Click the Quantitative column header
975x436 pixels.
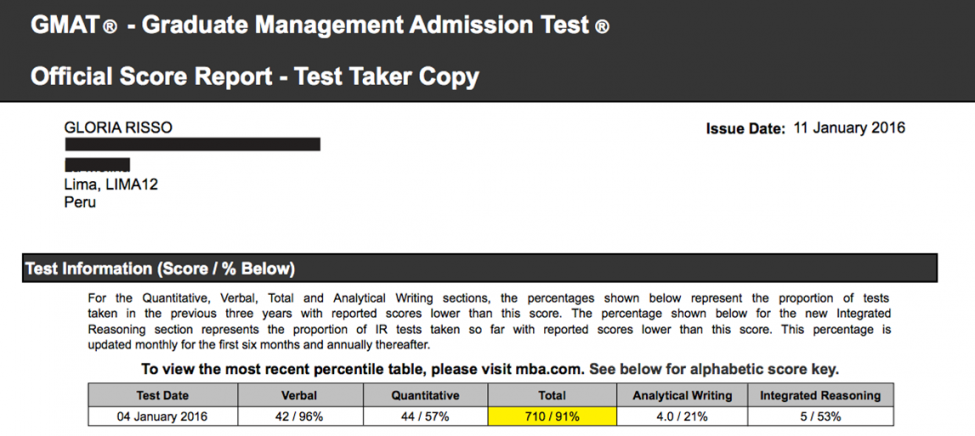pos(425,395)
